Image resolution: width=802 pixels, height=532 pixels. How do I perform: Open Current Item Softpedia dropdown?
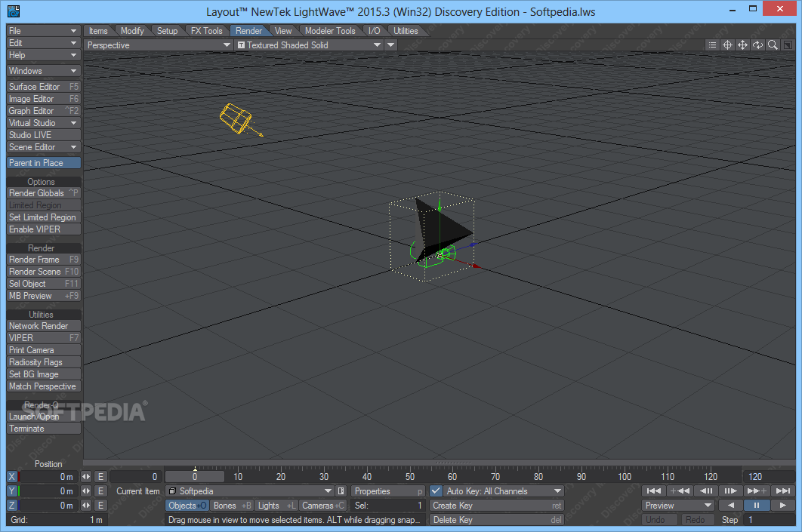point(250,490)
